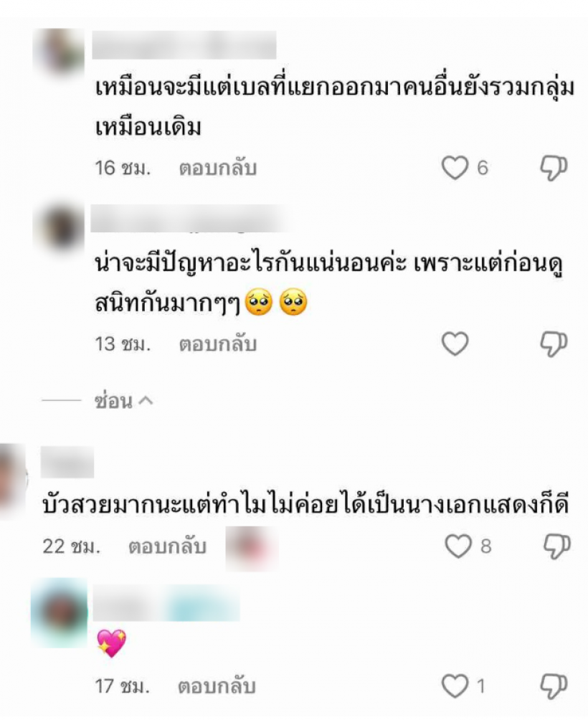Dislike the 17 ชม. comment
The width and height of the screenshot is (588, 720).
pyautogui.click(x=554, y=687)
